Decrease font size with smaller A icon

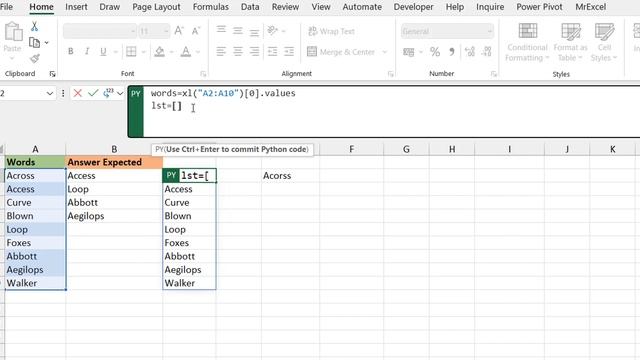(196, 31)
